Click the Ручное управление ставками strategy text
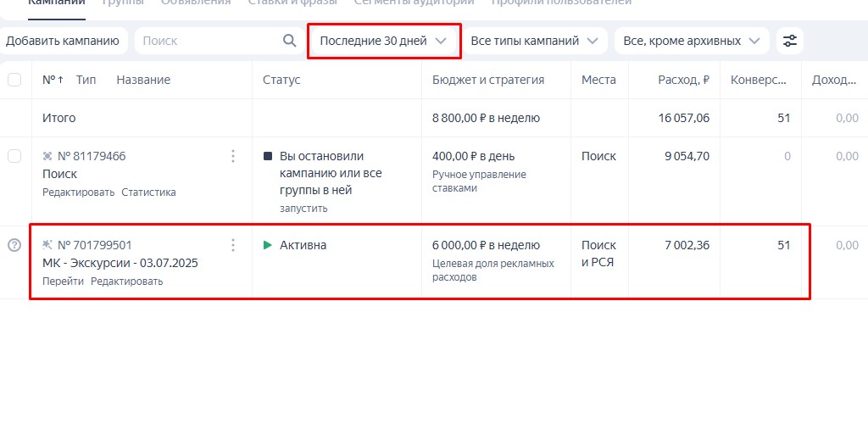868x446 pixels. coord(480,181)
